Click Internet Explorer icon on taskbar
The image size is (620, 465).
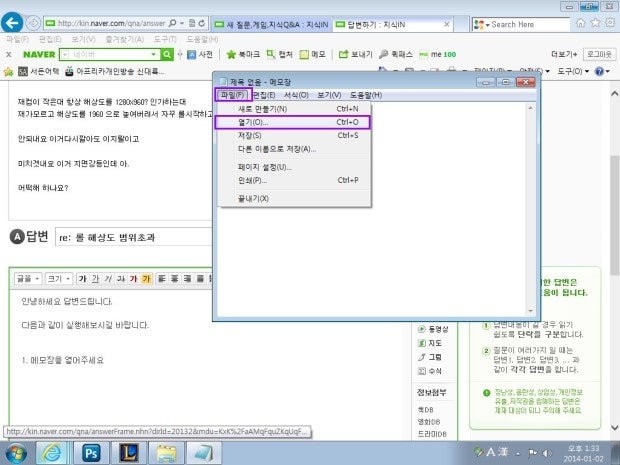tap(50, 451)
